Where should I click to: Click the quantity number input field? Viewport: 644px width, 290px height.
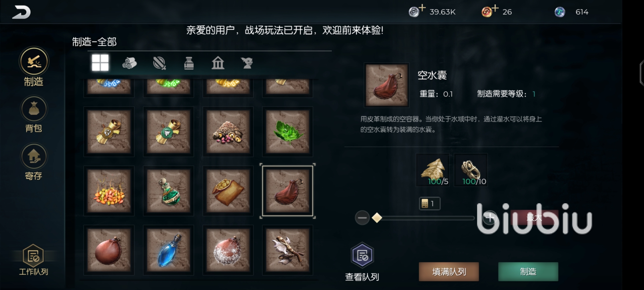click(x=430, y=204)
